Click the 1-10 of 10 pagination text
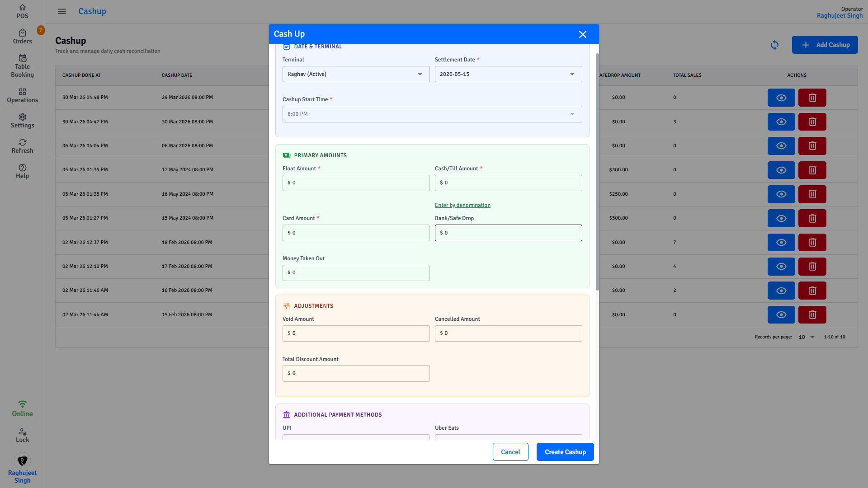The height and width of the screenshot is (488, 868). click(x=834, y=337)
